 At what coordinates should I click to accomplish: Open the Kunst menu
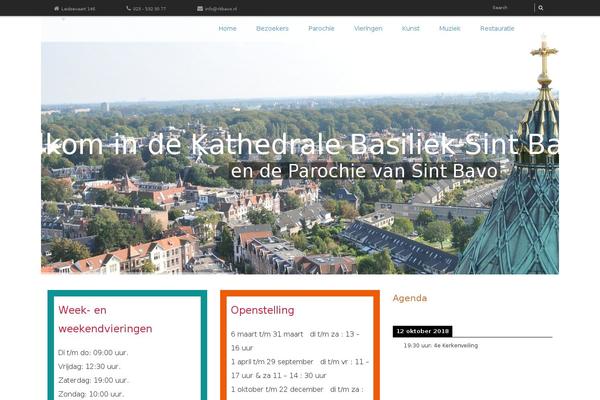point(410,28)
